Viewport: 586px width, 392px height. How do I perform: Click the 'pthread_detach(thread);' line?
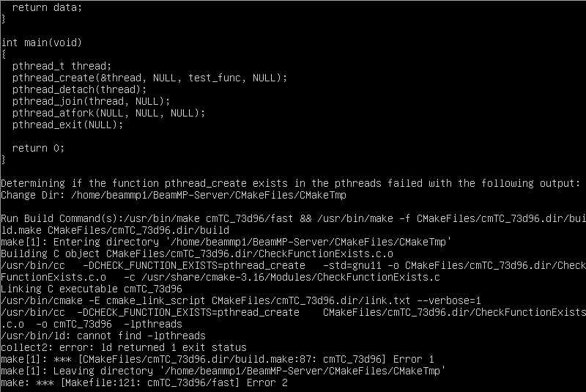click(79, 89)
